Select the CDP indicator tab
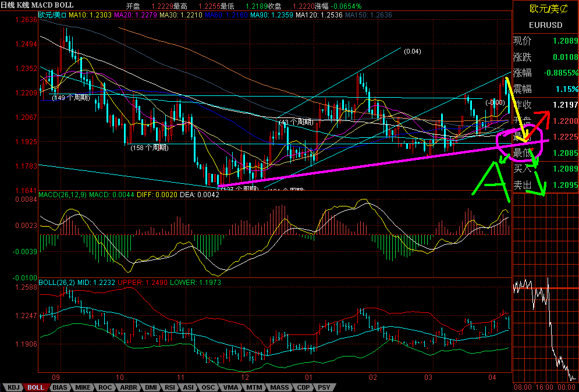The image size is (579, 392). (304, 387)
